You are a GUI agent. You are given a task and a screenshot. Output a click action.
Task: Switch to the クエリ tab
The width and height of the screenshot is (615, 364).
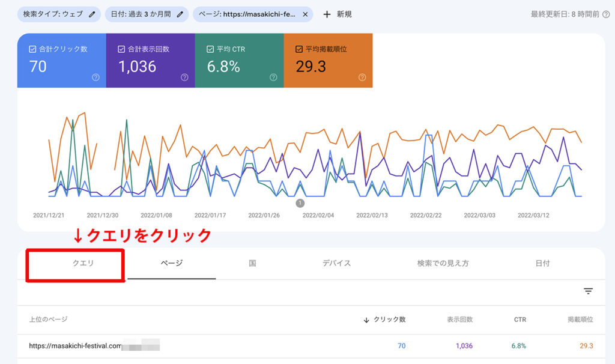pyautogui.click(x=83, y=263)
